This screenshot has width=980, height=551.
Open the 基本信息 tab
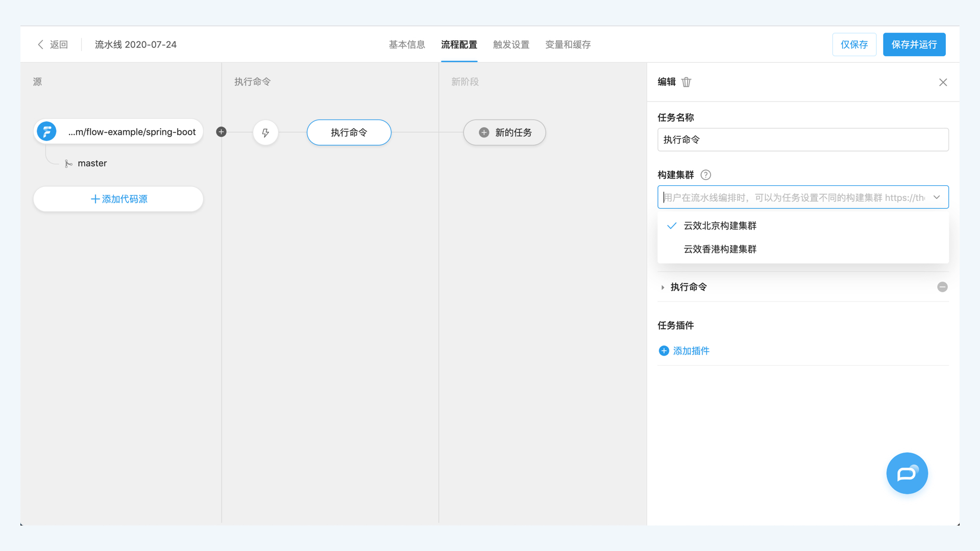click(x=407, y=44)
